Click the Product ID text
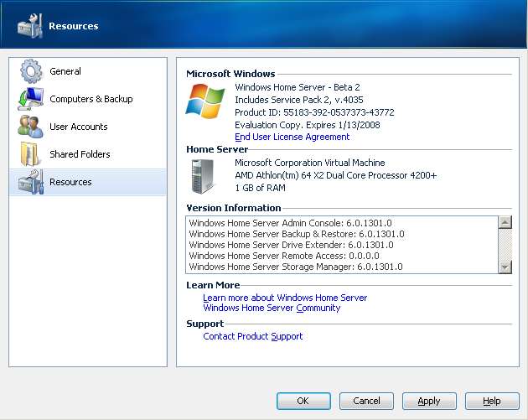Viewport: 528px width, 420px height. point(314,112)
